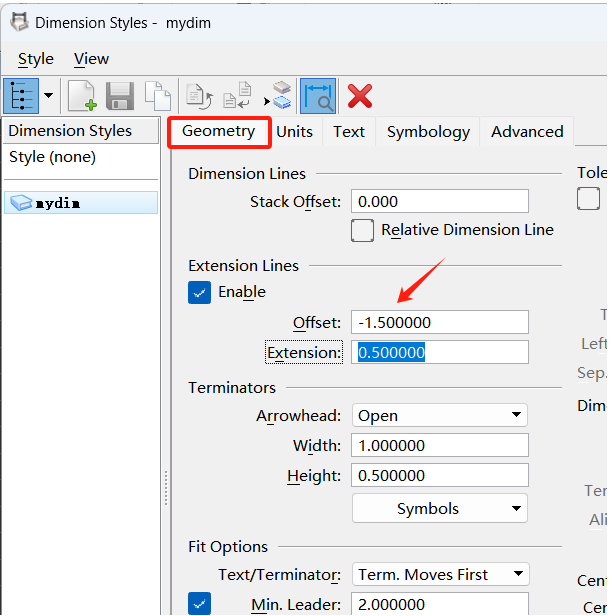This screenshot has width=612, height=616.
Task: Open the Text/Terminator fit options dropdown
Action: [441, 575]
